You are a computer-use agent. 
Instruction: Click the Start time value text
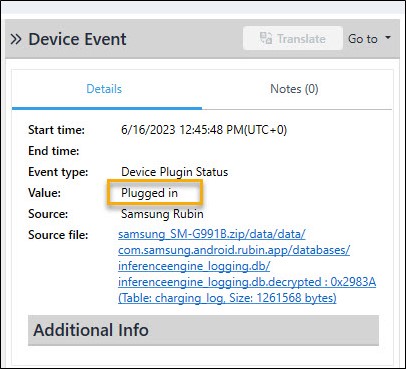point(204,130)
